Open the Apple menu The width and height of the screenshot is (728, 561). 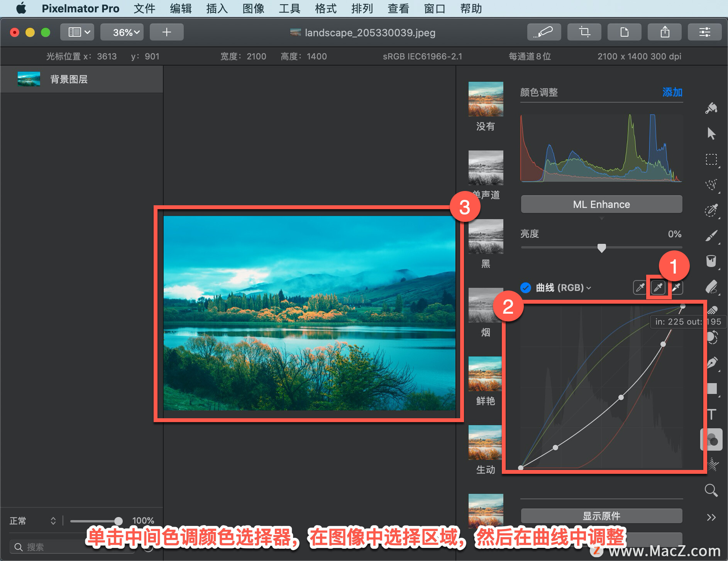tap(22, 8)
